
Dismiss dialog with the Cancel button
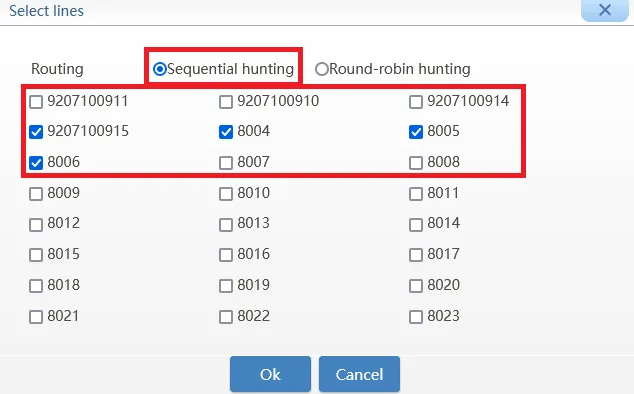pyautogui.click(x=359, y=374)
